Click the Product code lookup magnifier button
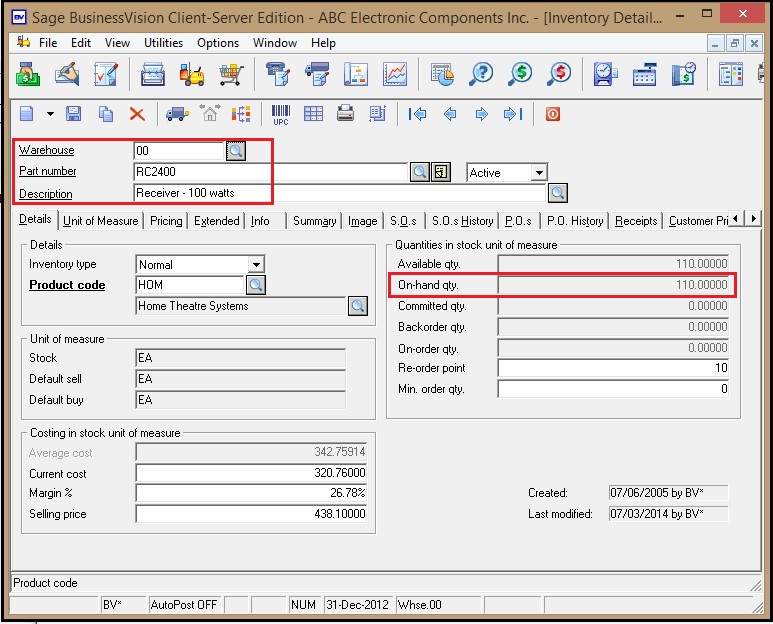This screenshot has width=773, height=624. pos(256,285)
